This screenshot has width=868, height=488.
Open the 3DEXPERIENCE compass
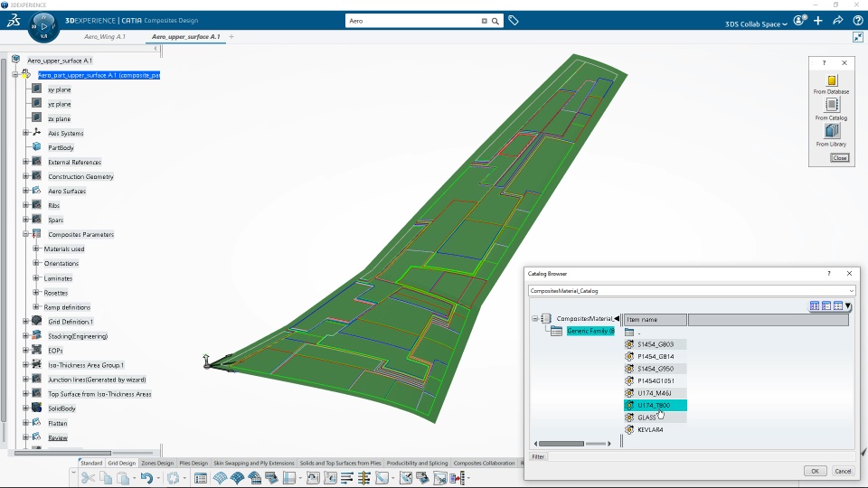[43, 26]
